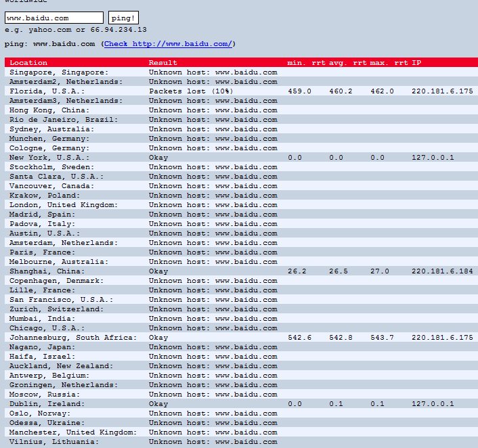Click the Dublin, Ireland Okay result
Image resolution: width=478 pixels, height=448 pixels.
click(x=158, y=404)
